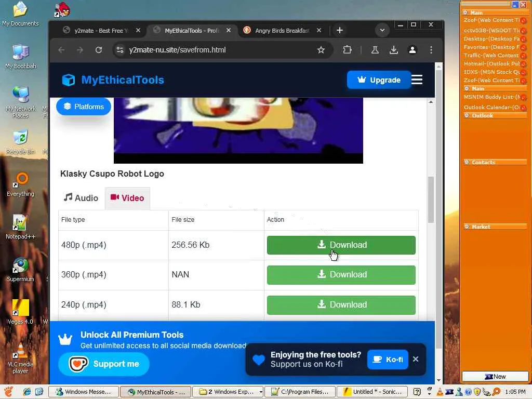The height and width of the screenshot is (399, 532).
Task: Launch Everything search desktop shortcut
Action: click(x=20, y=184)
